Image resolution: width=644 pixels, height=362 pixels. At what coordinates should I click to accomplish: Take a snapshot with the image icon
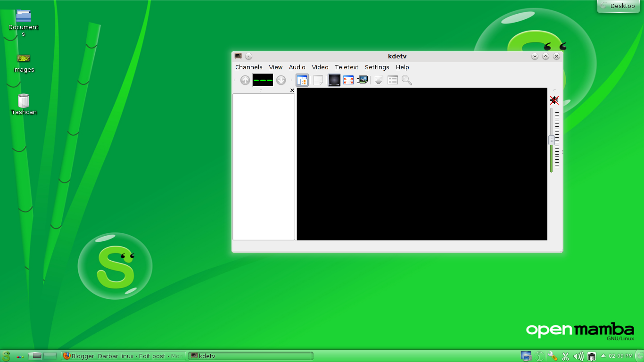(363, 80)
